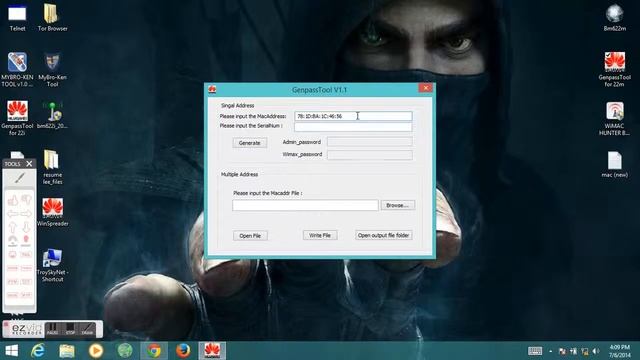Focus the MacAddress input field
The image size is (640, 360).
pyautogui.click(x=353, y=116)
